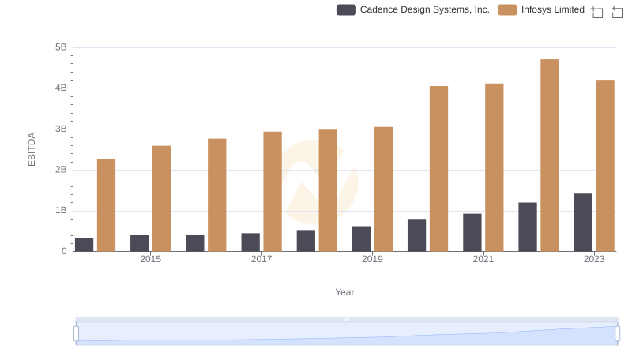Select the Infosys bar for 2023

click(605, 166)
